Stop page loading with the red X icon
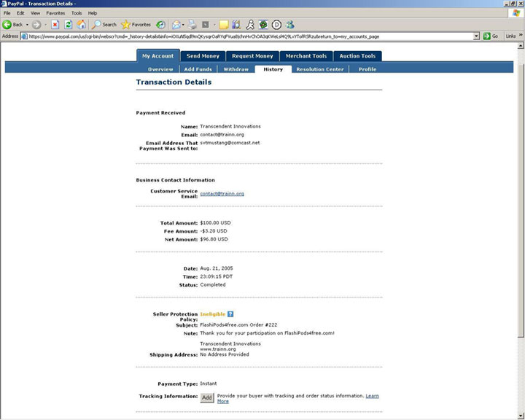Image resolution: width=525 pixels, height=420 pixels. [55, 25]
